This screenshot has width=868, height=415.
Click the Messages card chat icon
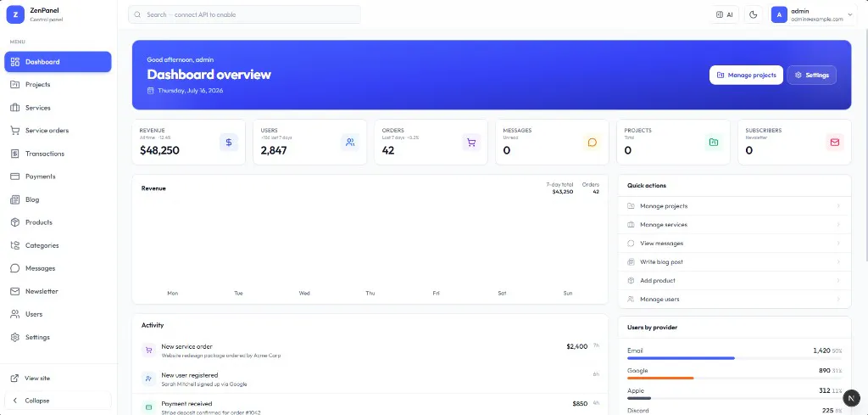click(x=593, y=143)
